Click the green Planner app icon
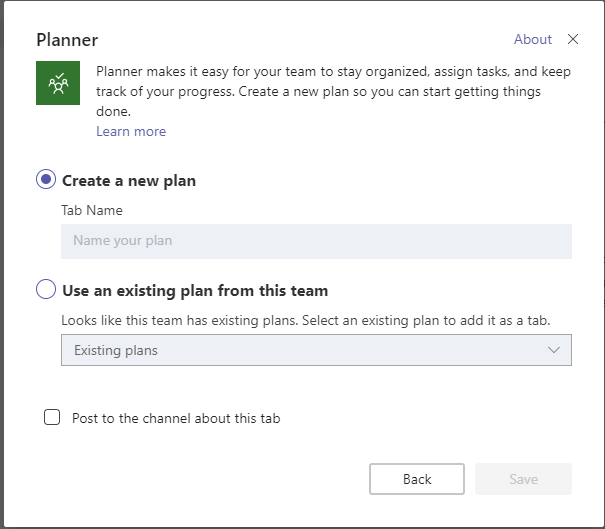Viewport: 605px width, 529px height. coord(58,83)
